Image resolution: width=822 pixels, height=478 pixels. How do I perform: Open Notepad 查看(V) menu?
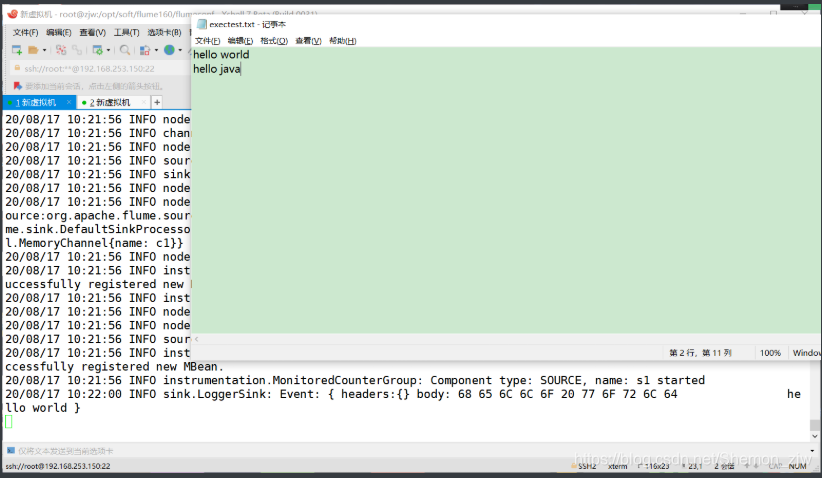coord(308,41)
